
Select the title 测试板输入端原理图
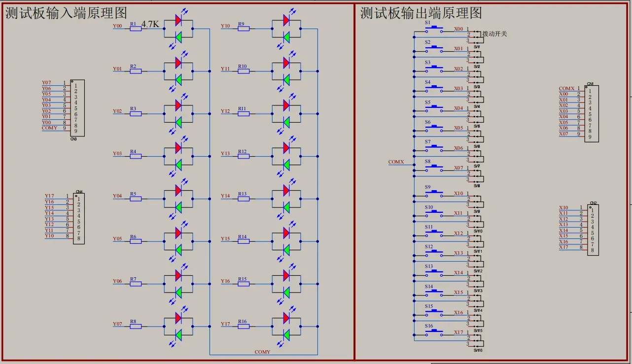click(x=66, y=12)
